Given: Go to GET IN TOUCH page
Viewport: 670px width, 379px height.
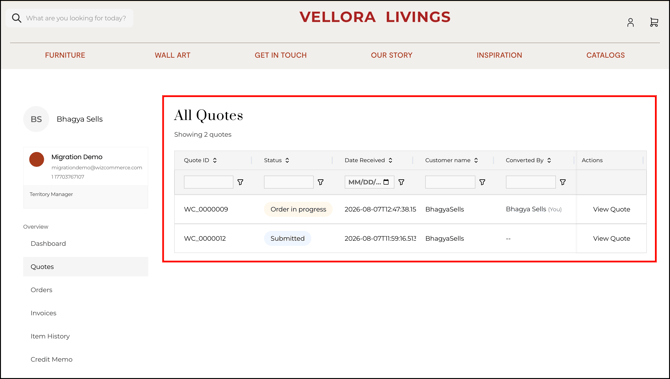Looking at the screenshot, I should pyautogui.click(x=281, y=55).
